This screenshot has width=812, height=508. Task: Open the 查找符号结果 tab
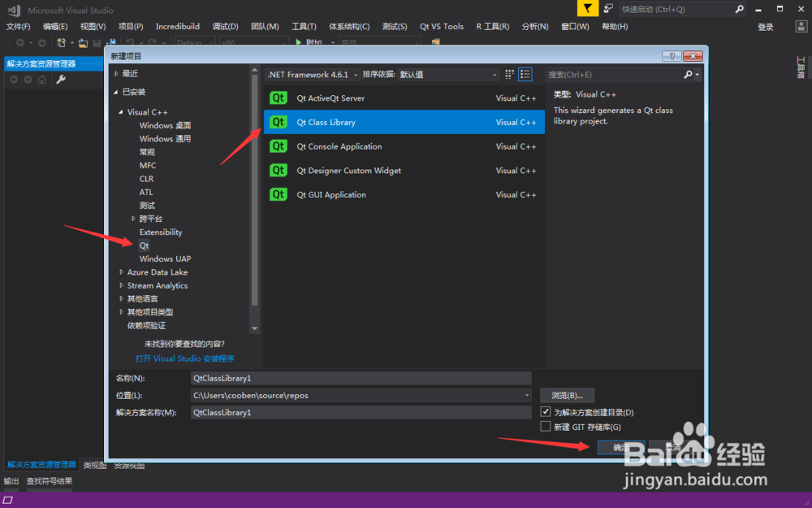pyautogui.click(x=50, y=481)
